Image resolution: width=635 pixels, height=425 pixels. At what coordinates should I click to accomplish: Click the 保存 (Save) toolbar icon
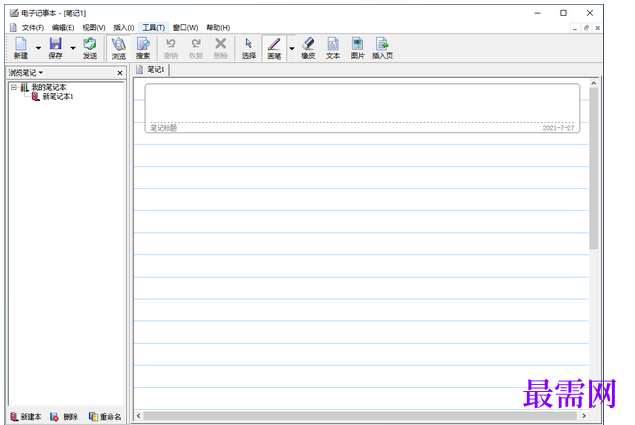[55, 48]
